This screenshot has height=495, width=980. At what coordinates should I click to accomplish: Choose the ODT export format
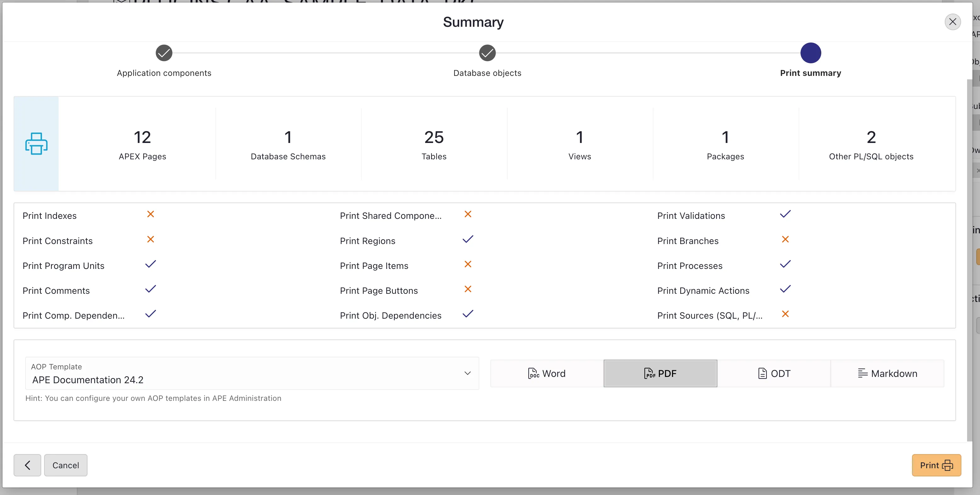click(x=774, y=373)
